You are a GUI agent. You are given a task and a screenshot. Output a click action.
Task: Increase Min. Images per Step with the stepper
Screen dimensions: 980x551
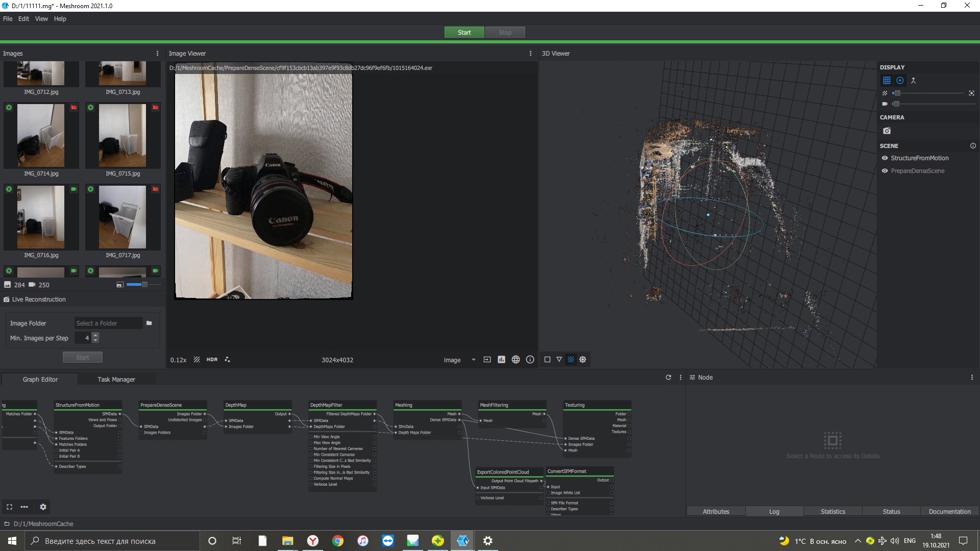click(x=95, y=335)
